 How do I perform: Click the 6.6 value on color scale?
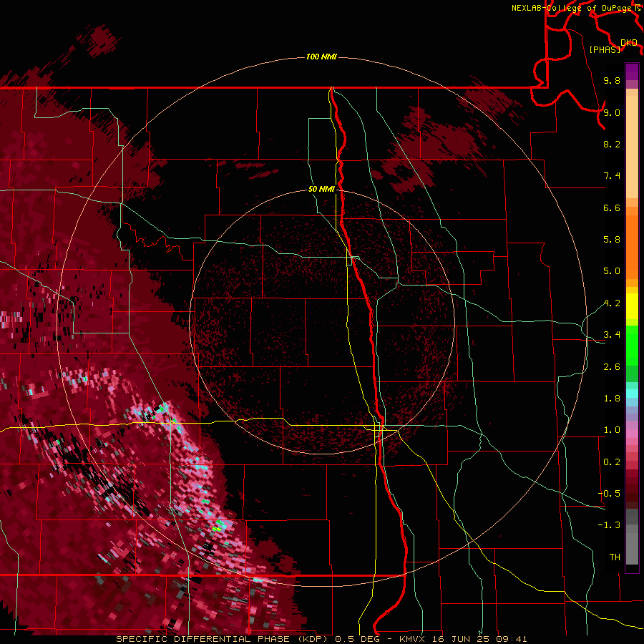(x=612, y=208)
